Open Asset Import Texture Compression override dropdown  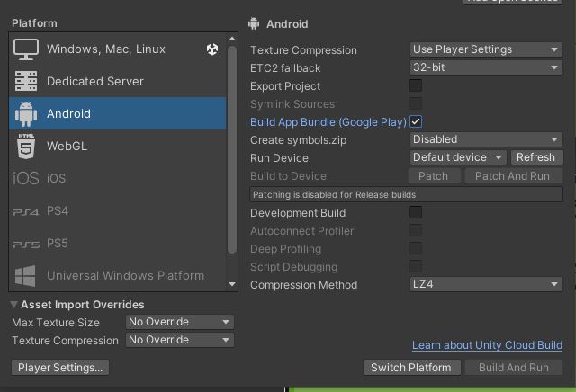pyautogui.click(x=180, y=340)
